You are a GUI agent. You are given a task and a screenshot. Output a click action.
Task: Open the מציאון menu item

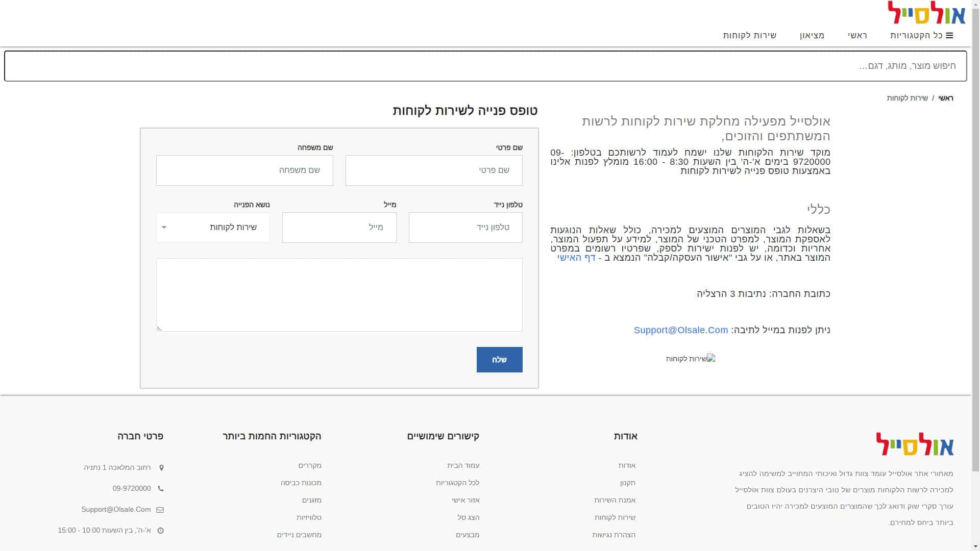click(812, 35)
